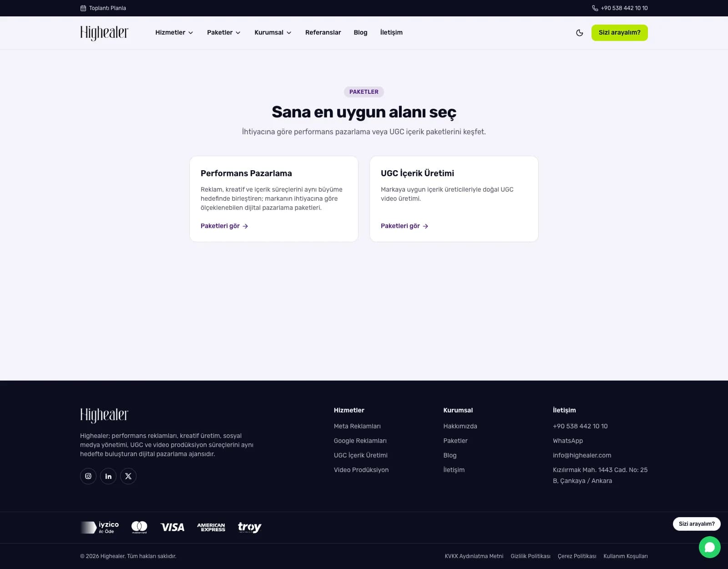This screenshot has width=728, height=569.
Task: Click the green Sizi arayalım? button
Action: click(620, 33)
